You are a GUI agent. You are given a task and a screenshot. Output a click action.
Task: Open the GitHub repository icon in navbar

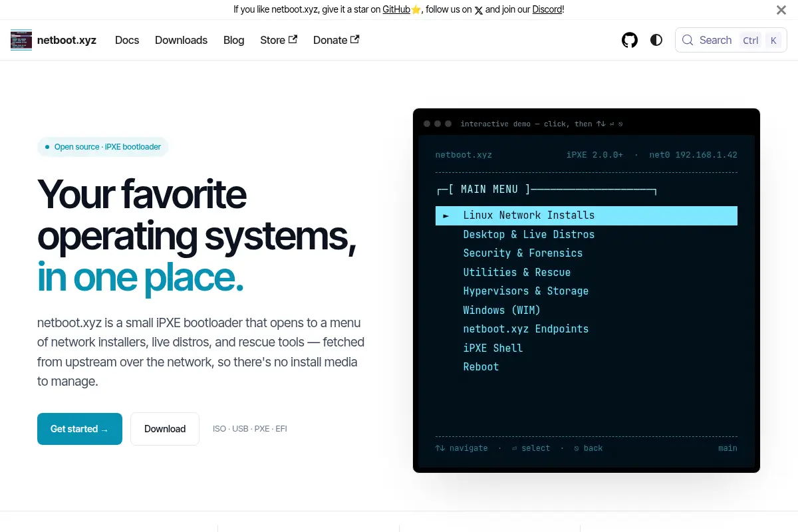tap(630, 40)
